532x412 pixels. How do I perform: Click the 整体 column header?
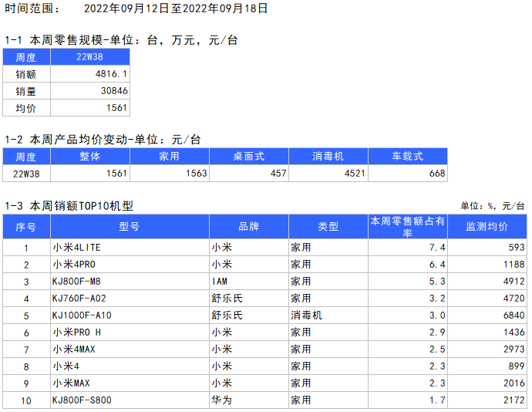[90, 157]
